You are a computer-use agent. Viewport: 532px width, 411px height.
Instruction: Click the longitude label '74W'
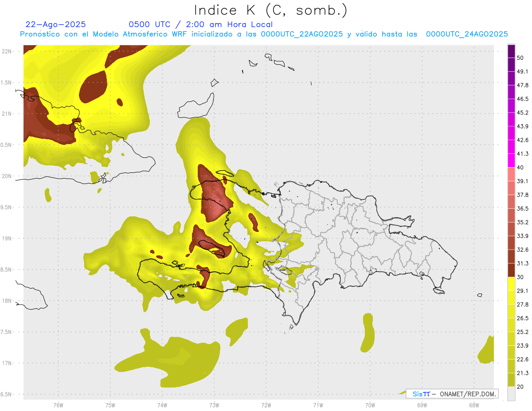point(162,405)
